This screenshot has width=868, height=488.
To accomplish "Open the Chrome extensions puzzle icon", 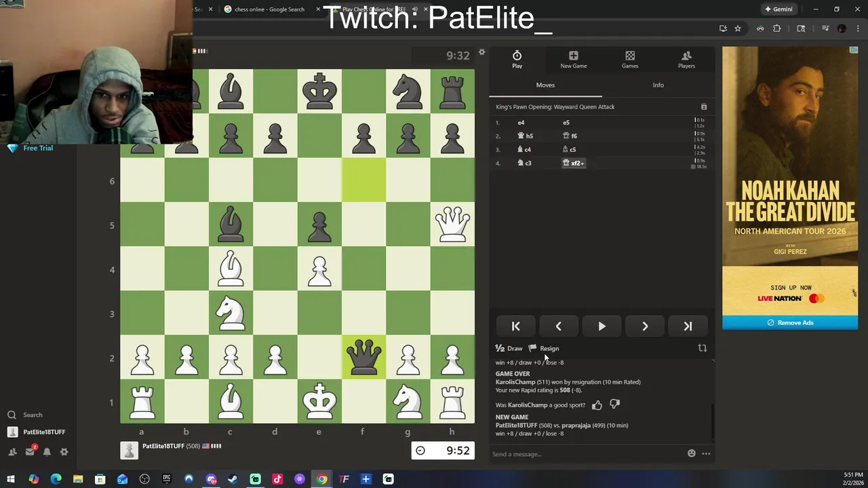I will 777,28.
